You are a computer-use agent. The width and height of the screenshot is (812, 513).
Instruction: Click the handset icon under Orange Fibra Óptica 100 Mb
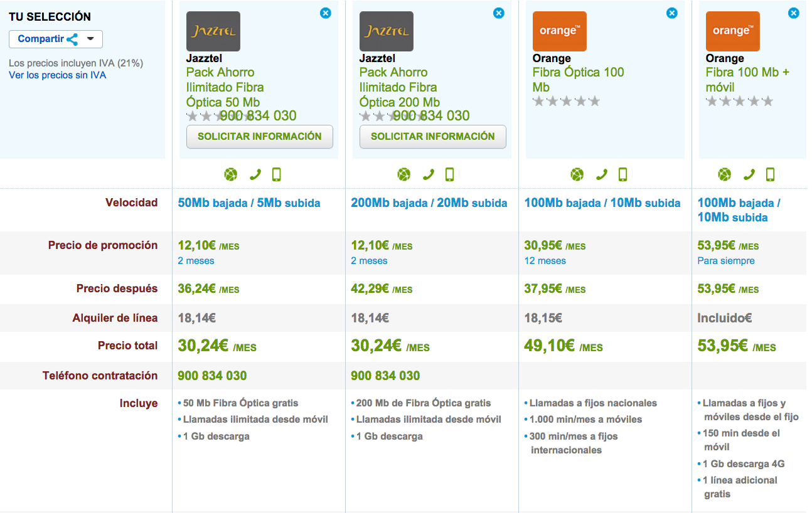click(x=601, y=174)
